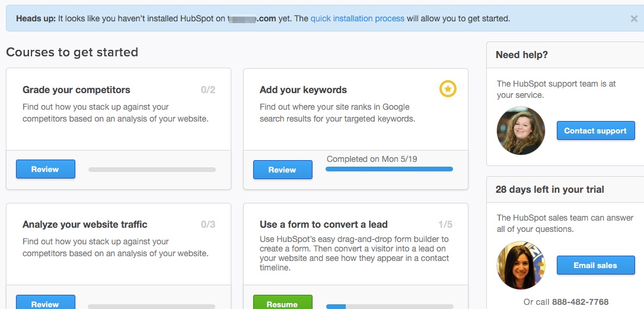Dismiss the Heads up installation banner
The image size is (644, 309).
click(x=634, y=18)
